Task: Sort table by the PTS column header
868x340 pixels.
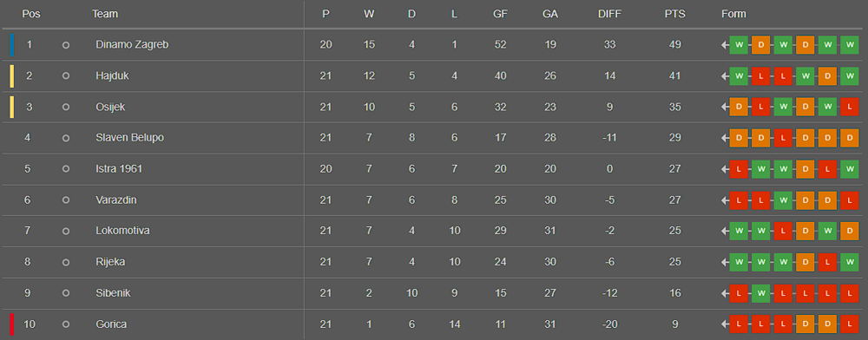Action: [x=674, y=15]
